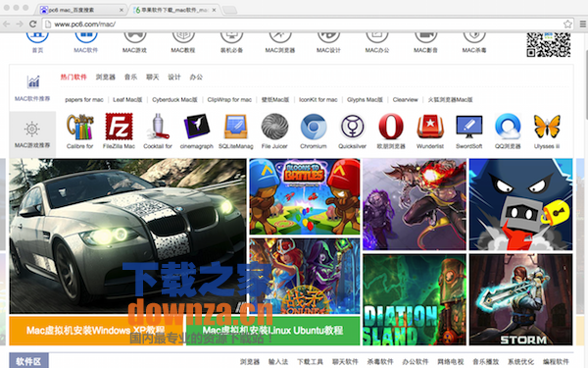Click the Mac虚拟机安装Linux Ubuntu教程 banner
Viewport: 588px width, 368px height.
[272, 331]
